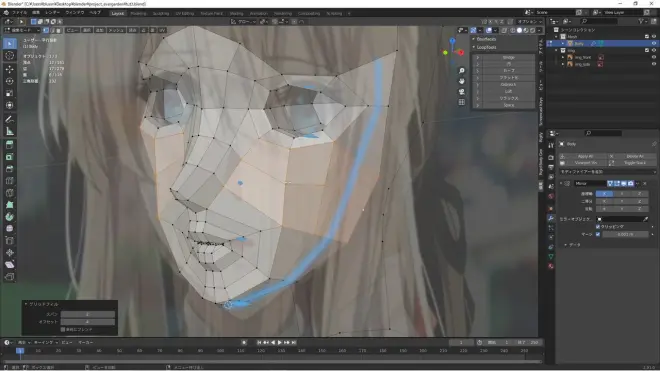The width and height of the screenshot is (660, 371).
Task: Click the viewport pan hand gizmo
Action: click(462, 81)
